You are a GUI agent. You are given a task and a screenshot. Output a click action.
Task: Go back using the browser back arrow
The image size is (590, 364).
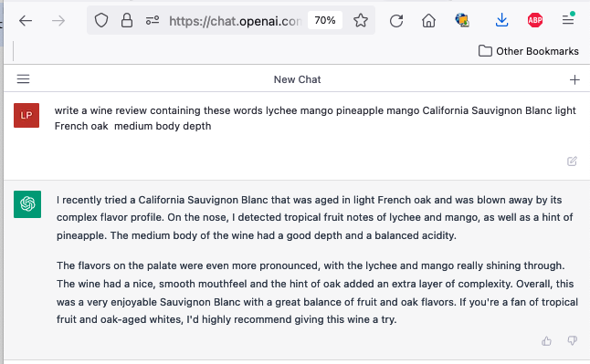point(26,21)
